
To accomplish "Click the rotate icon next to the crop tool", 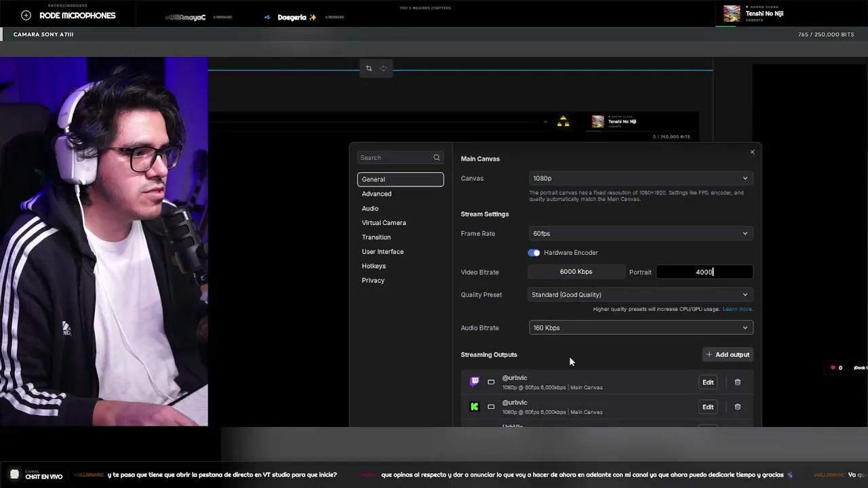I will [x=383, y=68].
